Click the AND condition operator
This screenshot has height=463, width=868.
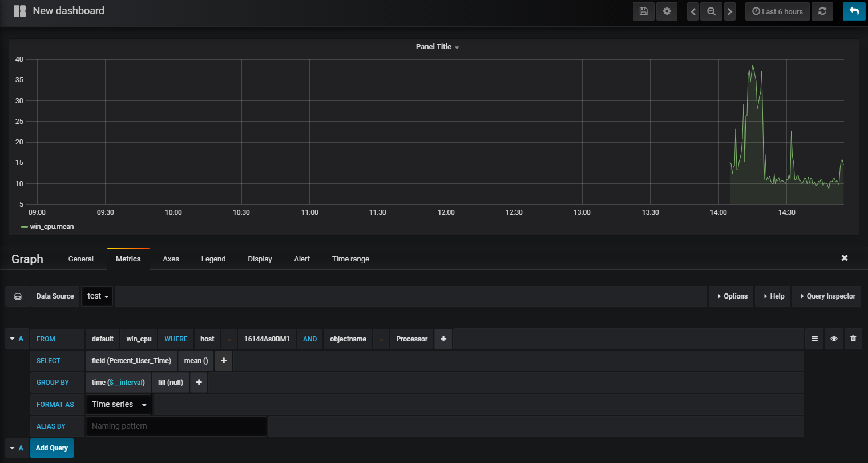click(310, 339)
